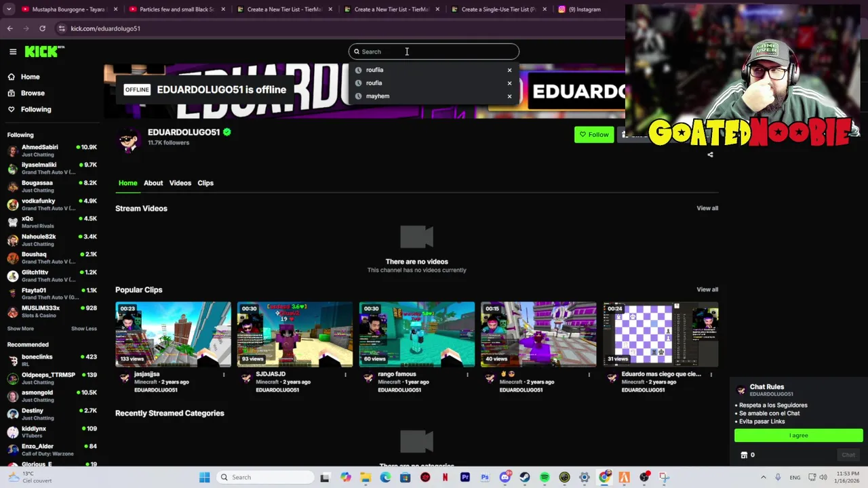Screen dimensions: 868x488
Task: Switch to the Instagram browser tab
Action: click(587, 9)
